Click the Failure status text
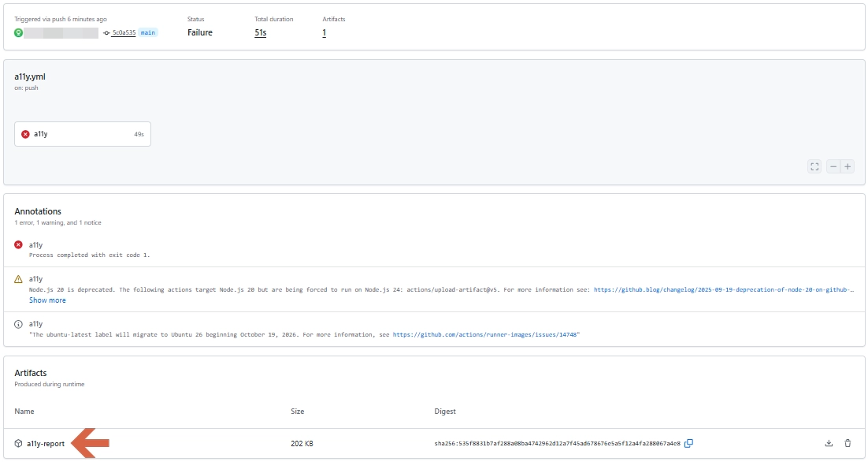 click(200, 32)
